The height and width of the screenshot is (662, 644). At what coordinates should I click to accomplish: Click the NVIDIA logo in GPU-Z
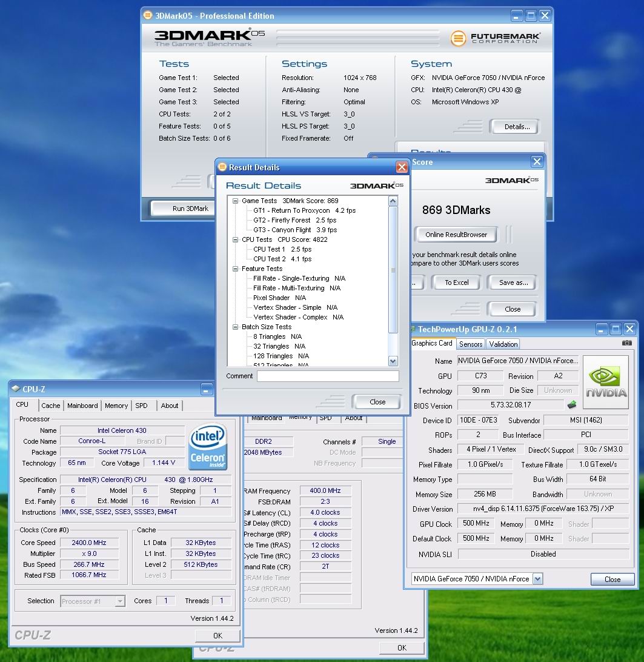coord(606,382)
